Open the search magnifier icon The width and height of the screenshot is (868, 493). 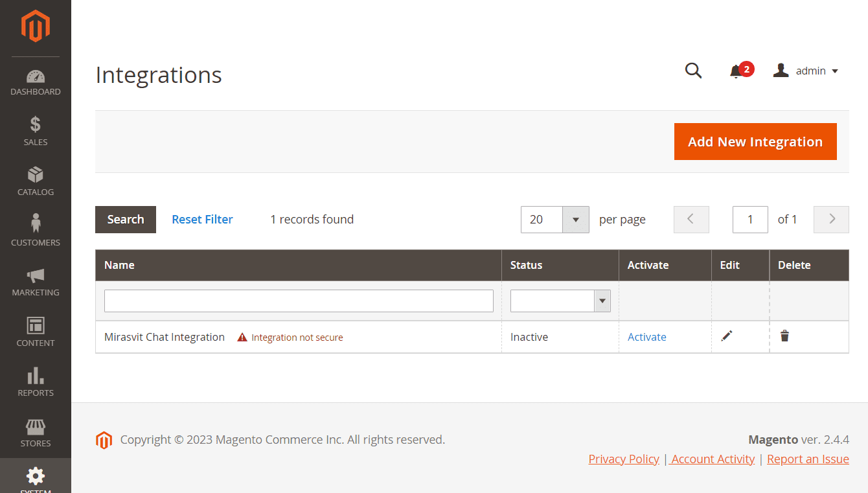693,71
